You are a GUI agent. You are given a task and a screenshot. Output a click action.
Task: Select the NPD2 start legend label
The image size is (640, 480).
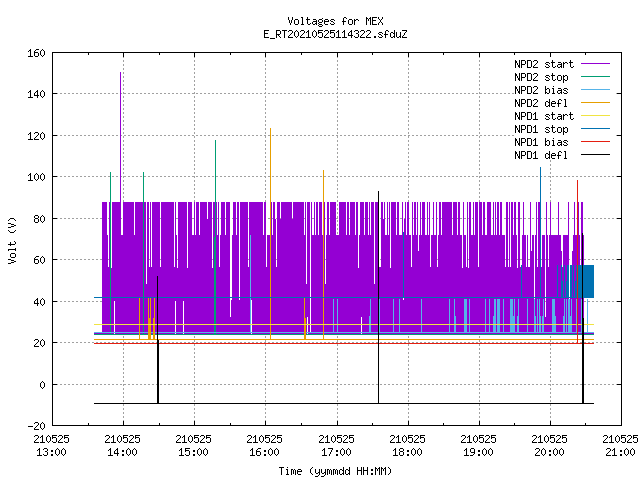[x=544, y=64]
